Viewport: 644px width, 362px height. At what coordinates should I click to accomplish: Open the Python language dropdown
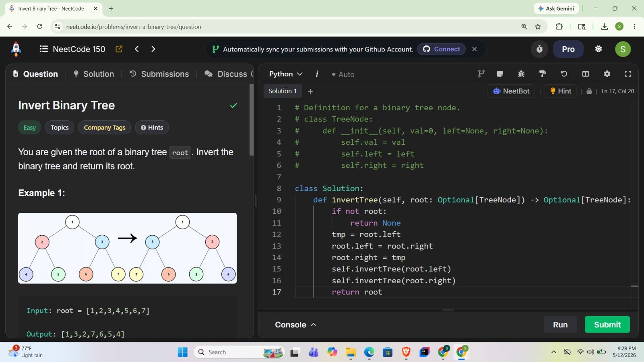coord(285,74)
